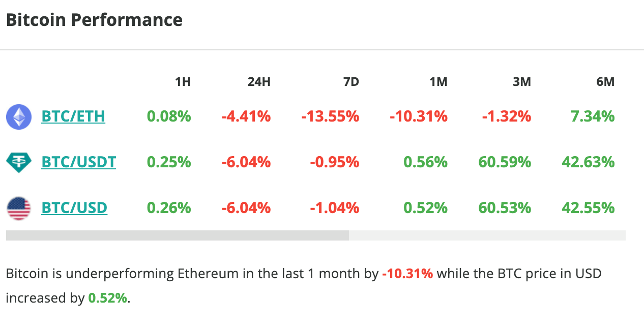Image resolution: width=644 pixels, height=328 pixels.
Task: Open the BTC/ETH pair link
Action: 73,116
